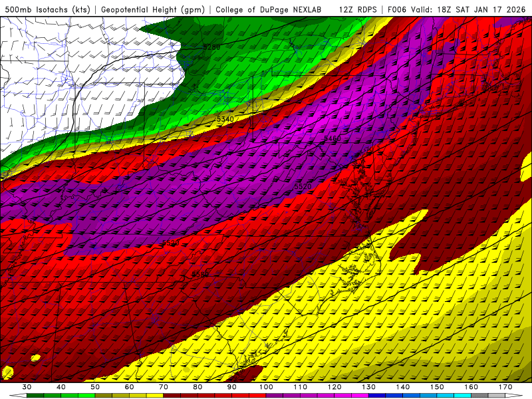Click the '50' value on the color scale
The width and height of the screenshot is (532, 399).
point(95,387)
